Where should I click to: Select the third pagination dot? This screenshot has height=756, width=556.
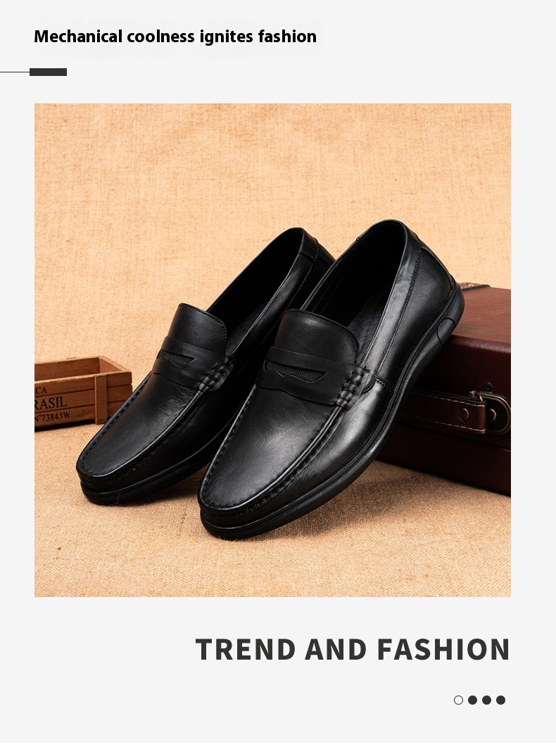(x=486, y=700)
